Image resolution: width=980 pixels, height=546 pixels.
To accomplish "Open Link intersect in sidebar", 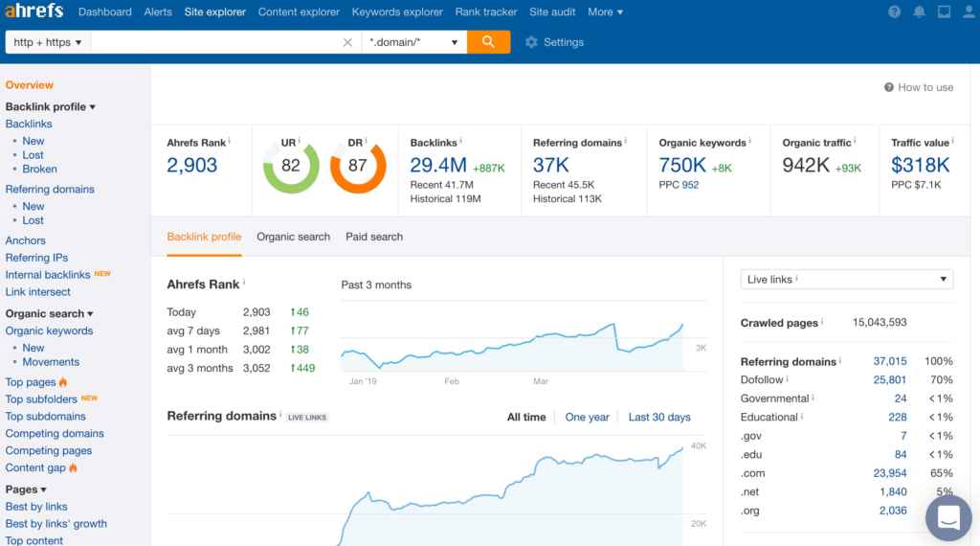I will coord(37,292).
